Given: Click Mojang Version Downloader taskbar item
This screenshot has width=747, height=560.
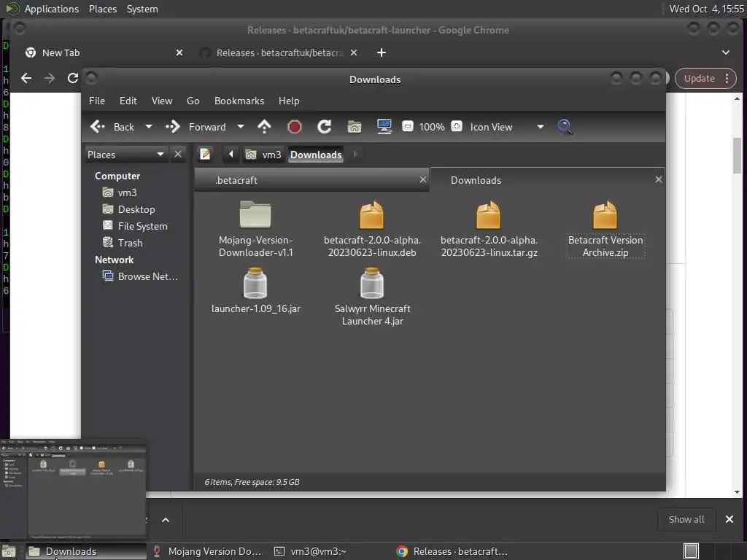Looking at the screenshot, I should pyautogui.click(x=207, y=551).
